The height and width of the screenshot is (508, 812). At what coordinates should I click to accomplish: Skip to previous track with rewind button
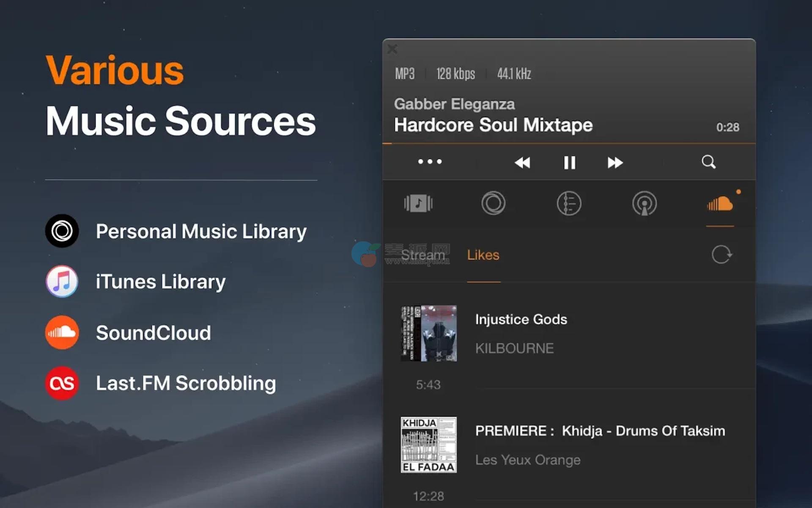(x=522, y=163)
